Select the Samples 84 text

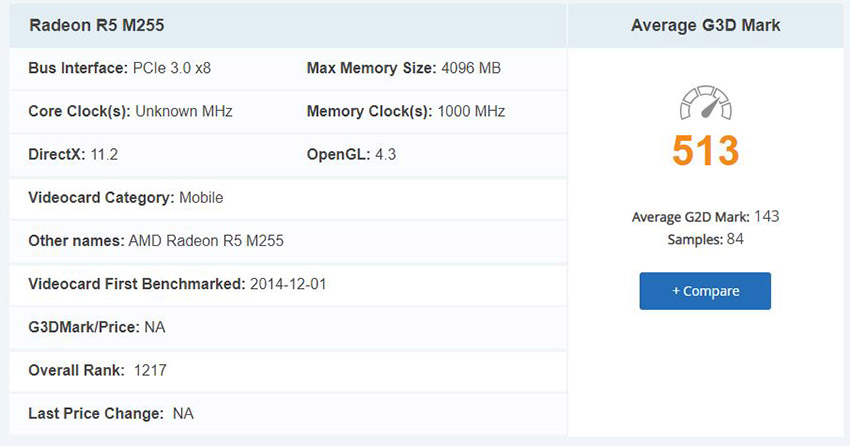[705, 239]
